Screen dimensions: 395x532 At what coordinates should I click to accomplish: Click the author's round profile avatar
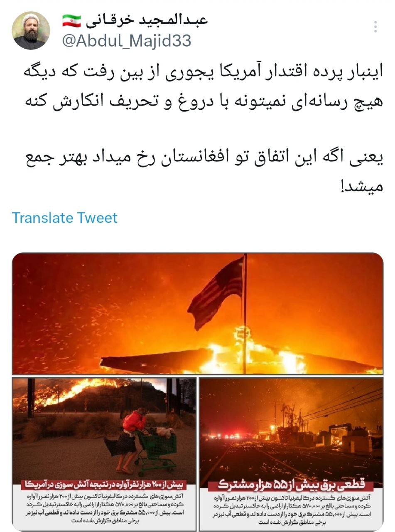(31, 31)
